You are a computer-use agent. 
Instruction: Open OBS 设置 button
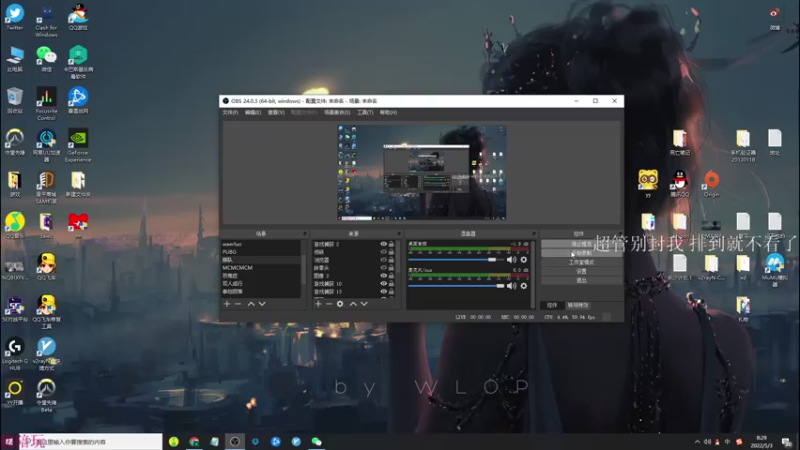point(581,271)
